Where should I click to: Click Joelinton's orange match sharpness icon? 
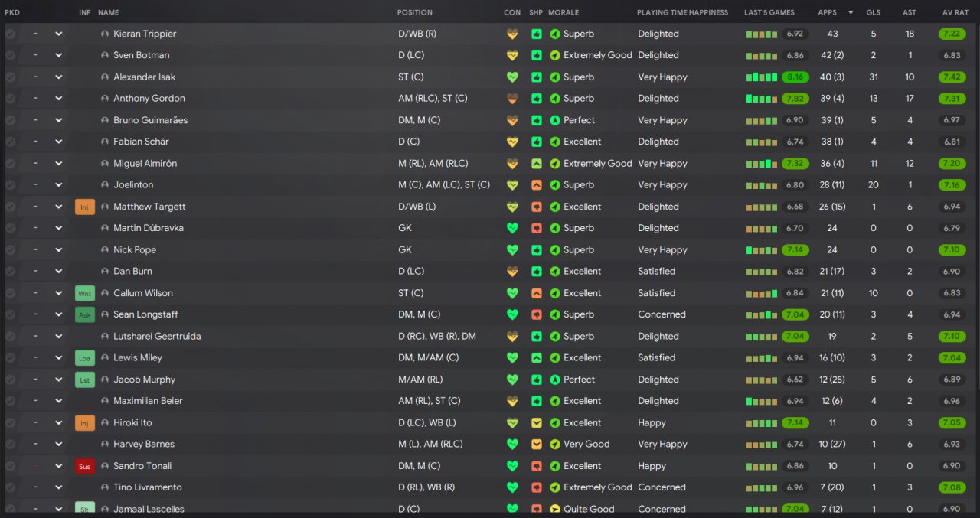(x=537, y=185)
